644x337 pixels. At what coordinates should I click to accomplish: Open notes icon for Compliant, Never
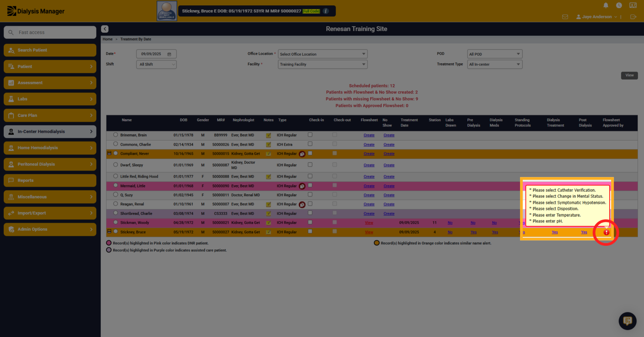coord(268,154)
